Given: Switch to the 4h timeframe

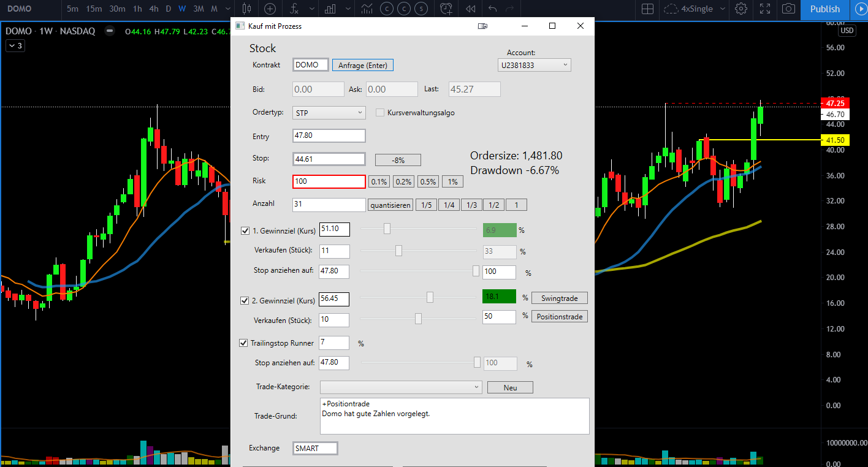Looking at the screenshot, I should (154, 9).
